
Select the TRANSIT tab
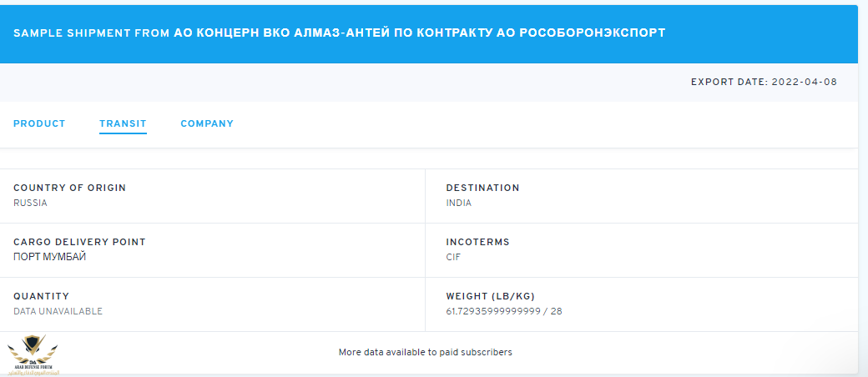coord(123,123)
